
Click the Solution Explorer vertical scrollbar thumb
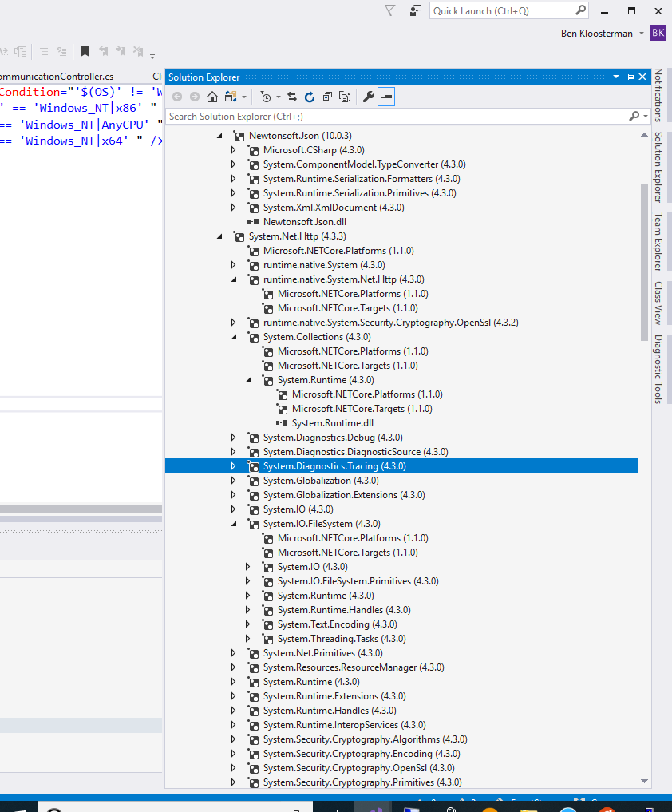[x=645, y=262]
